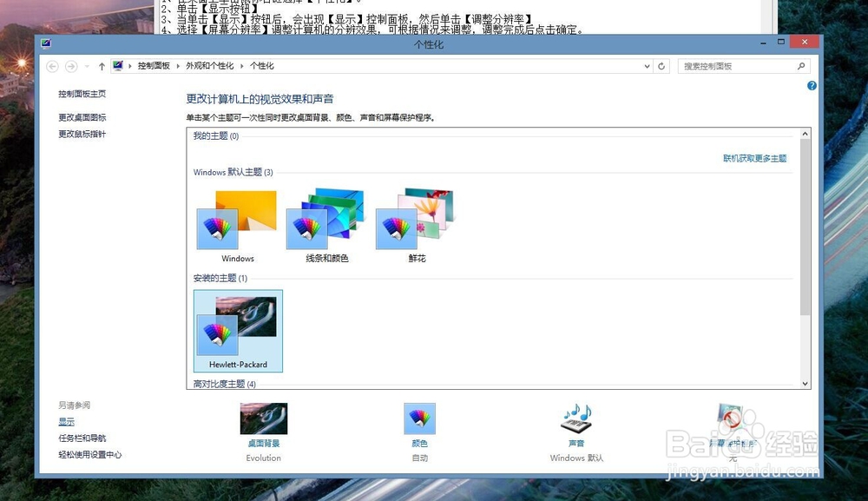Open 桌面背景 Evolution settings icon
Viewport: 868px width, 501px height.
(264, 419)
